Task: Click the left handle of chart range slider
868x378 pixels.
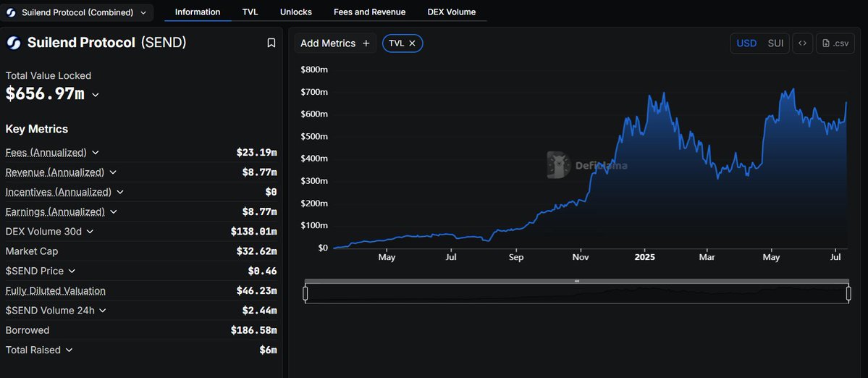Action: [x=305, y=293]
